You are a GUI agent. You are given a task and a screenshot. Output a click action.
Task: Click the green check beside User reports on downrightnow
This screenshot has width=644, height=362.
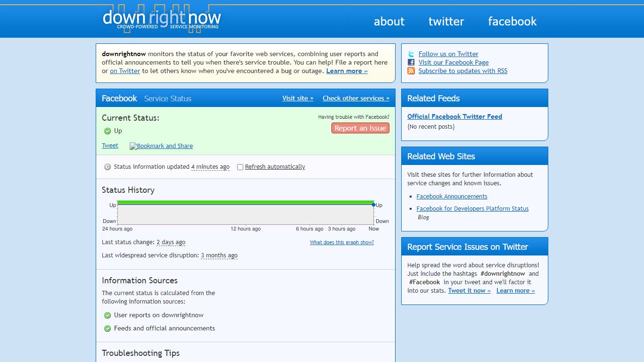tap(107, 315)
